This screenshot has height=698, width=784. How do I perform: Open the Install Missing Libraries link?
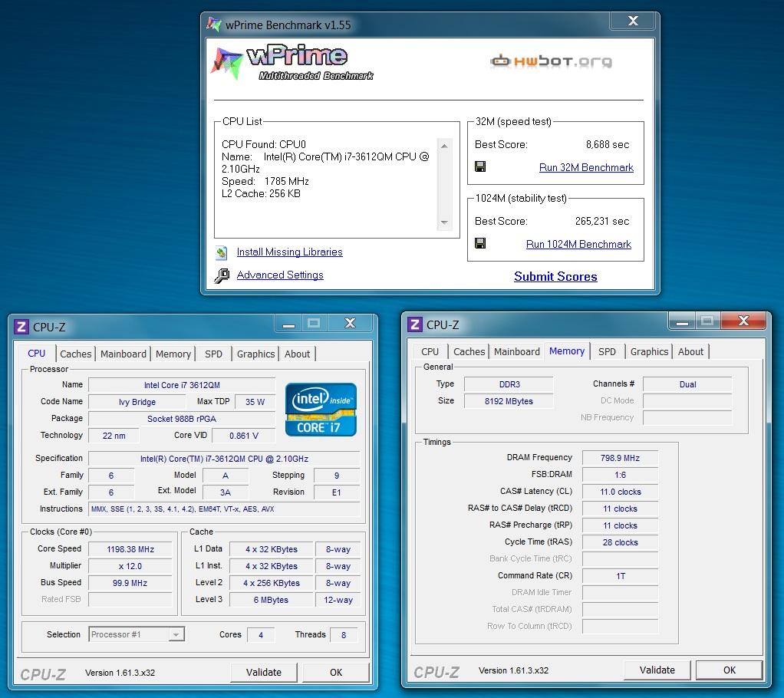click(x=289, y=252)
